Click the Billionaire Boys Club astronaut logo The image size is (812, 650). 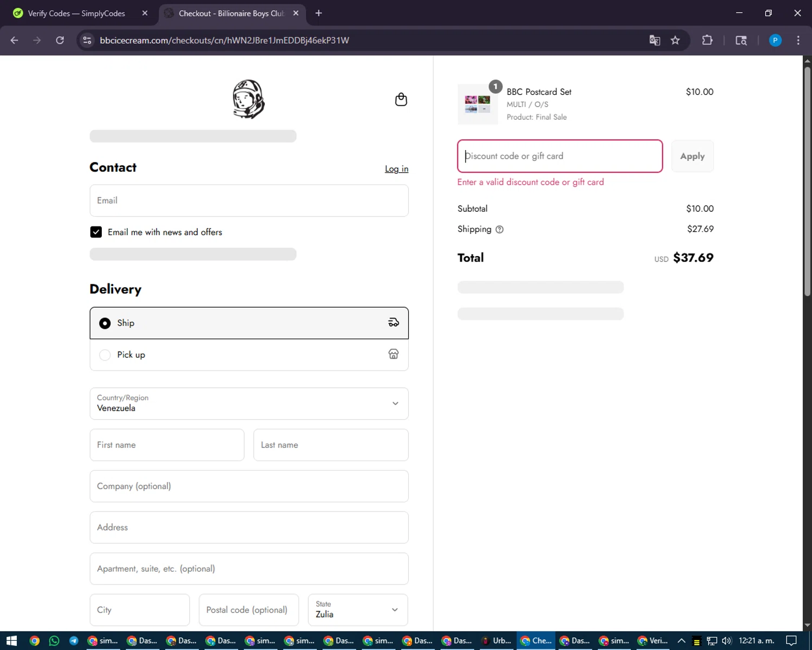coord(248,99)
